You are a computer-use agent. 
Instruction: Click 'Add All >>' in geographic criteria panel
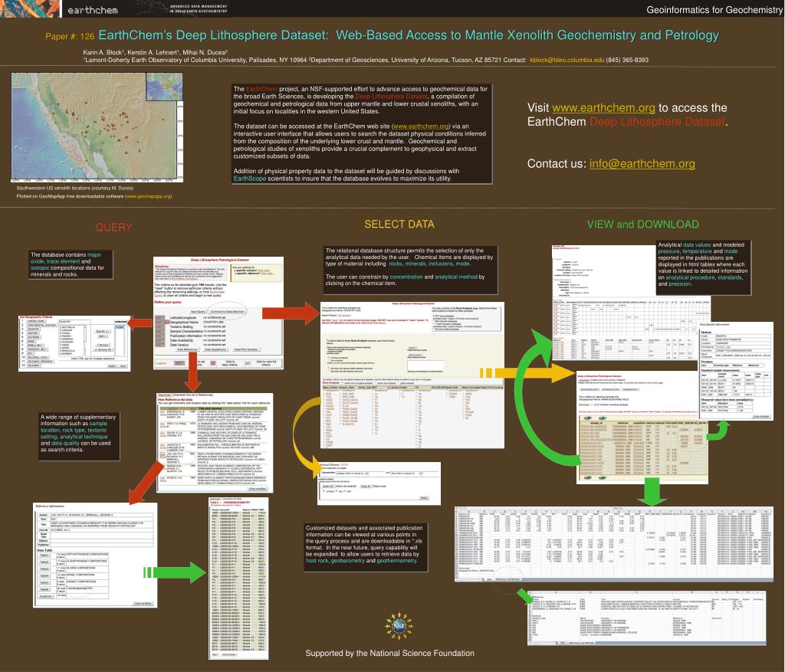coord(103,331)
